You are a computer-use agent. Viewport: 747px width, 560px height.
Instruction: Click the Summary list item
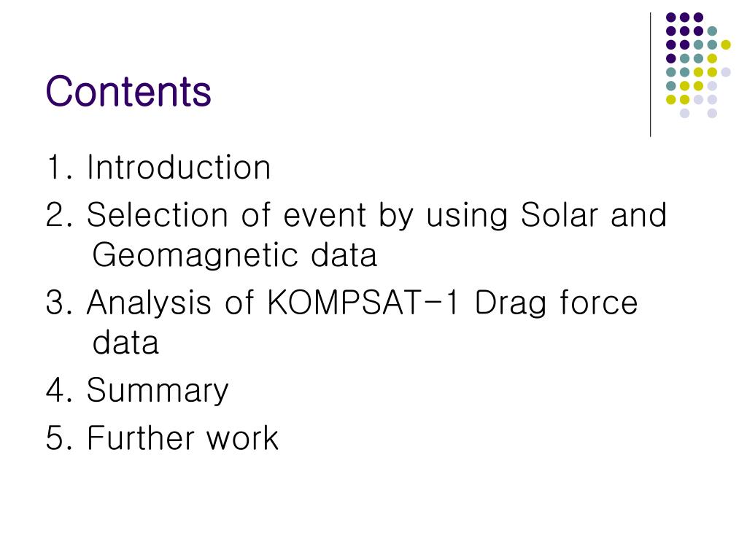[137, 391]
